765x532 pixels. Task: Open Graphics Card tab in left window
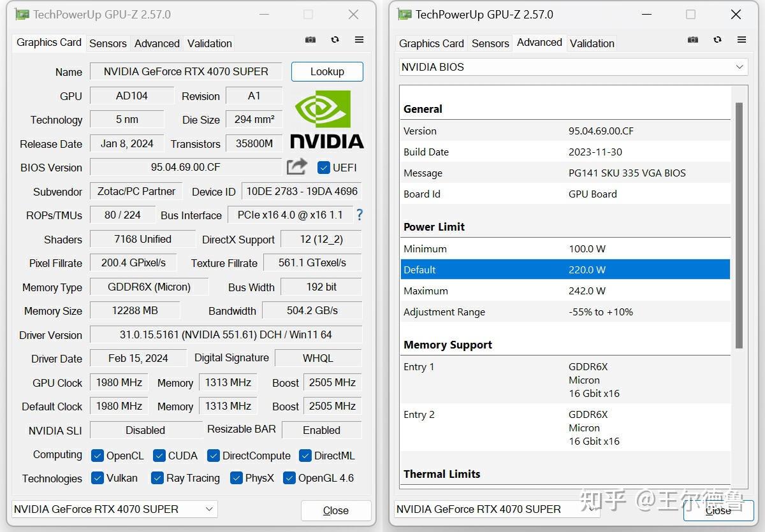[49, 42]
